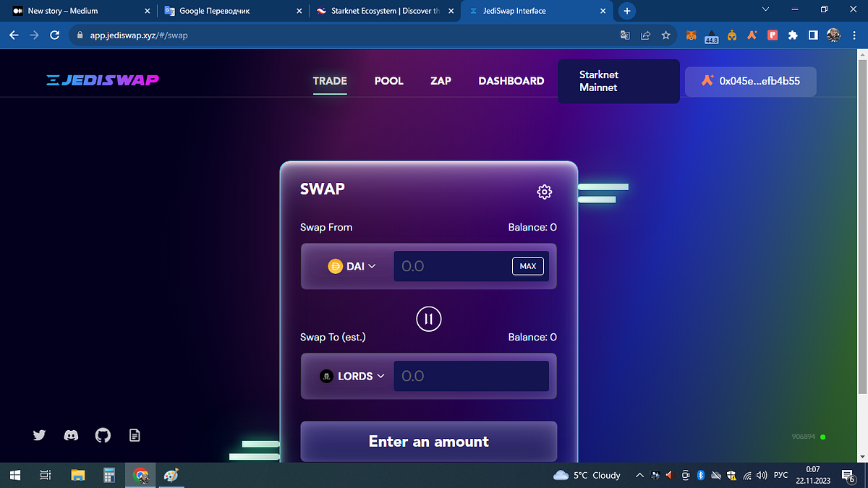The width and height of the screenshot is (868, 488).
Task: Click the LORDS token icon
Action: [x=325, y=376]
